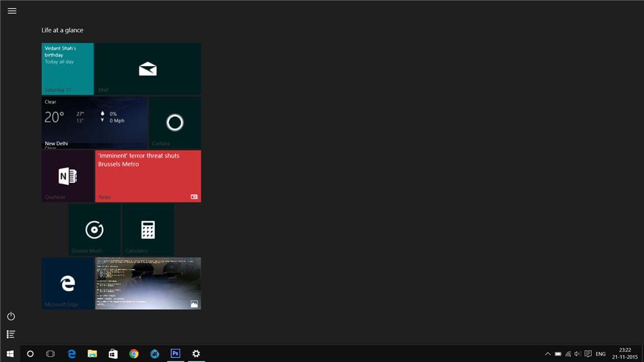
Task: Open the blue swirl app on taskbar
Action: [155, 354]
